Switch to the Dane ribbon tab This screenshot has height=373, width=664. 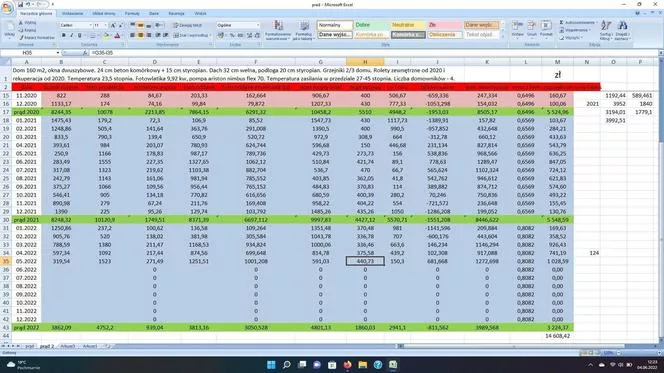pyautogui.click(x=154, y=14)
